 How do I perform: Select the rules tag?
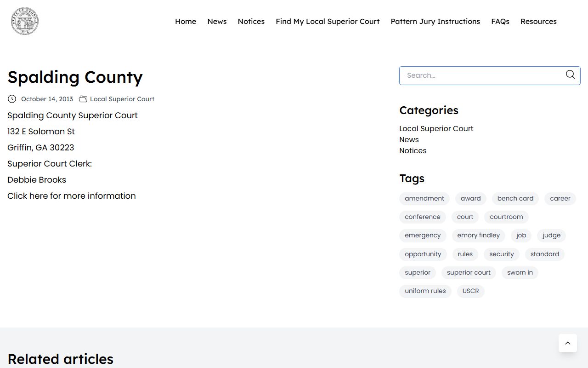[465, 254]
